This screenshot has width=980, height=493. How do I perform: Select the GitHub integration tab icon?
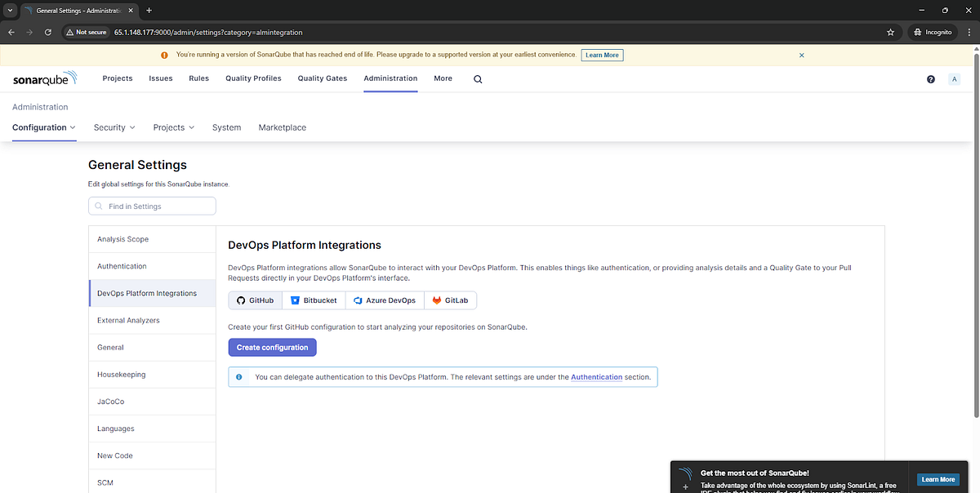(243, 300)
